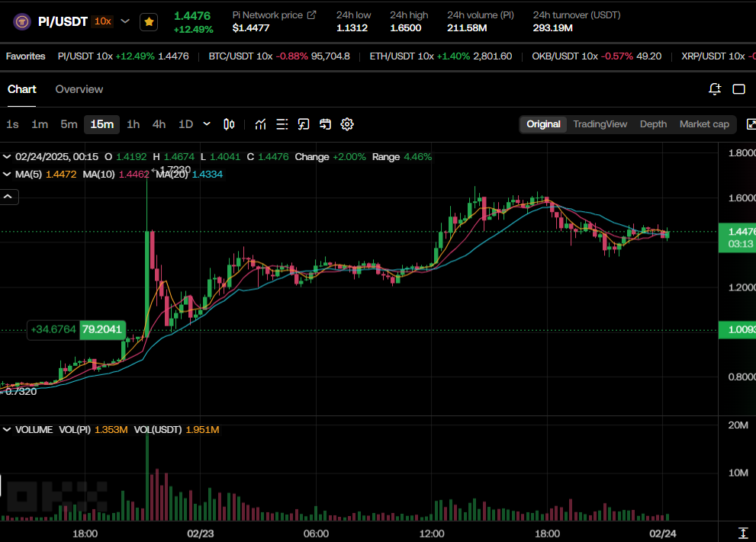Select XRP/USDT in the favorites ticker
Screen dimensions: 756x542
pos(719,56)
